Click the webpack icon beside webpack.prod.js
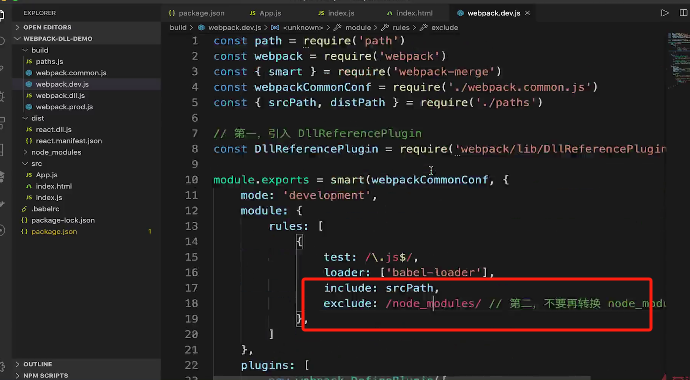Image resolution: width=690 pixels, height=380 pixels. click(29, 107)
